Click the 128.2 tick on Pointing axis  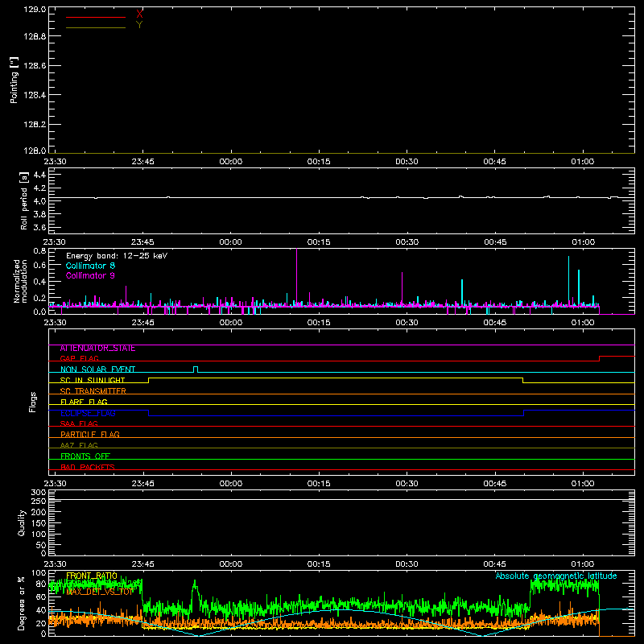pyautogui.click(x=35, y=125)
